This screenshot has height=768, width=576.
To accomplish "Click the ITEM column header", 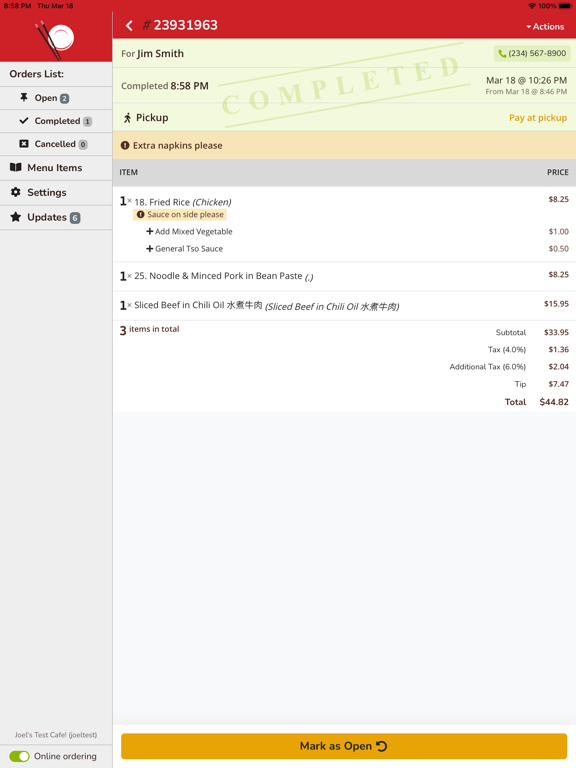I will [x=128, y=172].
